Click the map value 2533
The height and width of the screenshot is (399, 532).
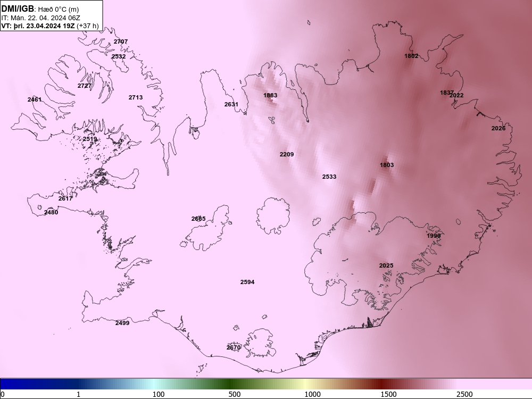tap(329, 177)
